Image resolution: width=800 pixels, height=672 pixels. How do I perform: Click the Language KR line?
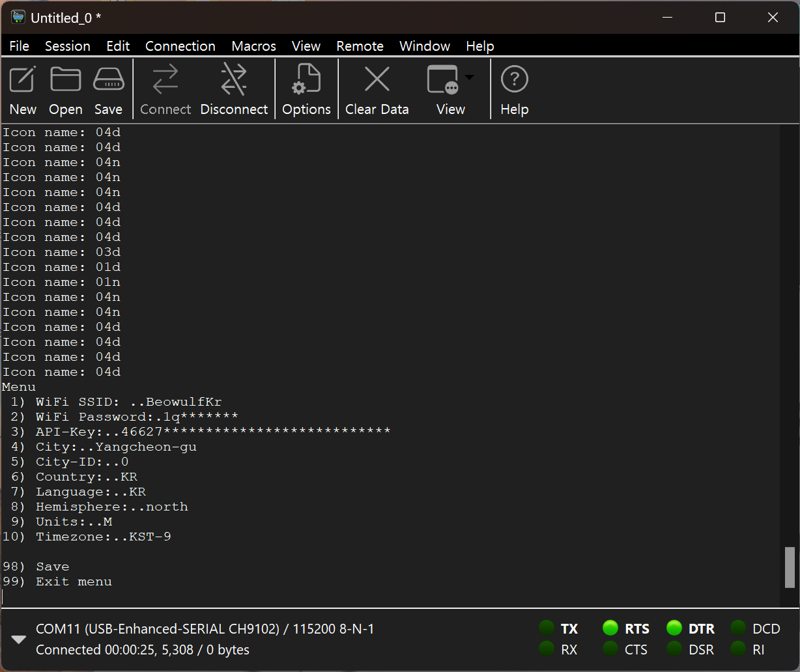(x=78, y=492)
